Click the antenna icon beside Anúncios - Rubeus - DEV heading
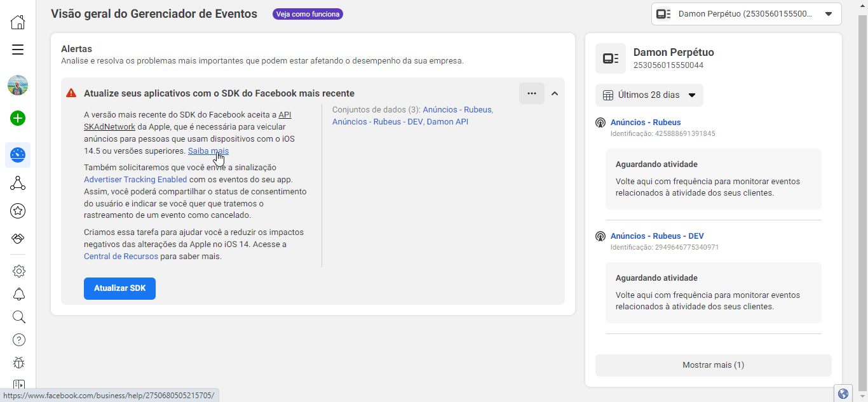 [x=600, y=236]
